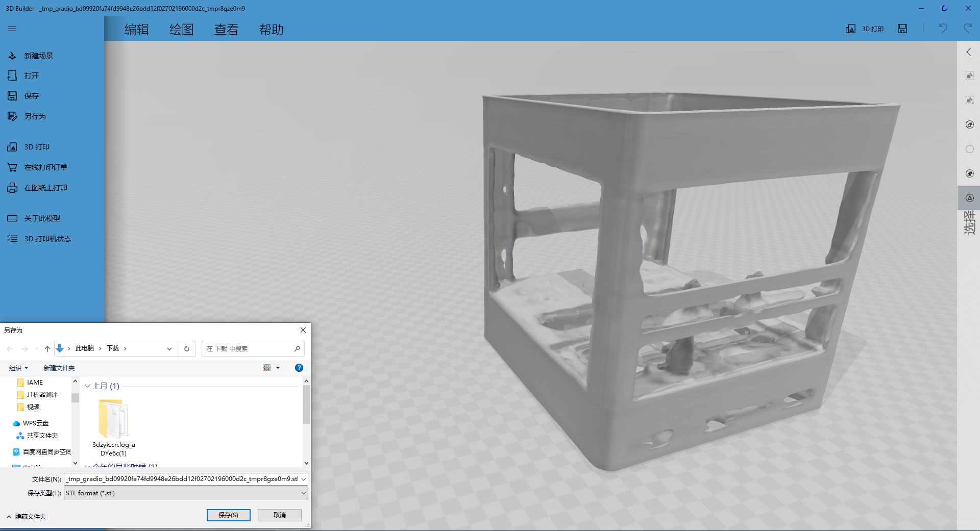This screenshot has width=980, height=531.
Task: Redo the last action
Action: click(x=967, y=29)
